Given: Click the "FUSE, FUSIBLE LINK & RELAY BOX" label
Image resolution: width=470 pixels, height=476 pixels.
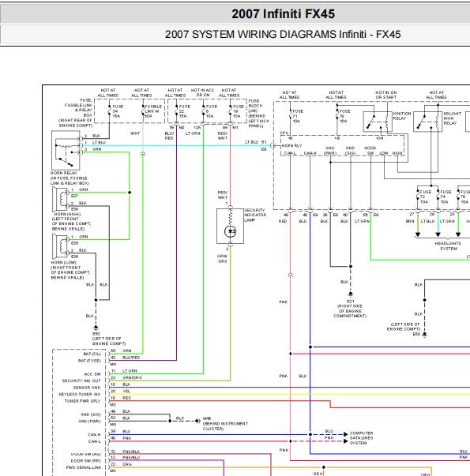Looking at the screenshot, I should (78, 108).
